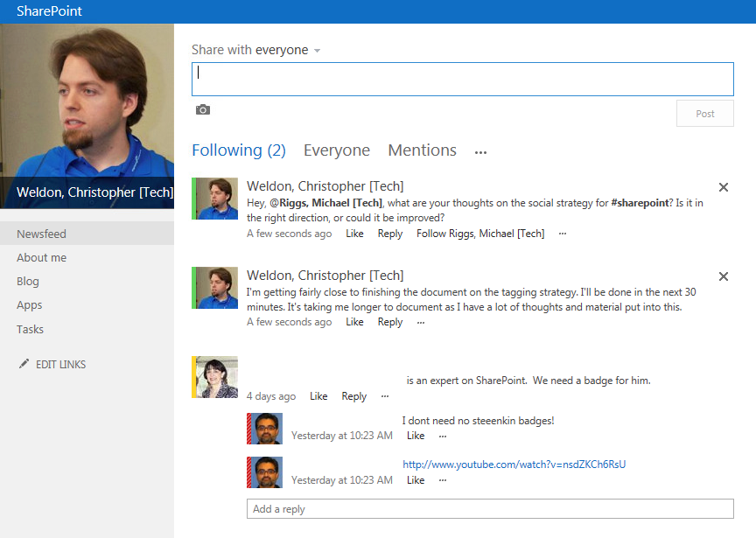Click the '4 days ago' timestamp
The height and width of the screenshot is (538, 756).
(x=271, y=396)
